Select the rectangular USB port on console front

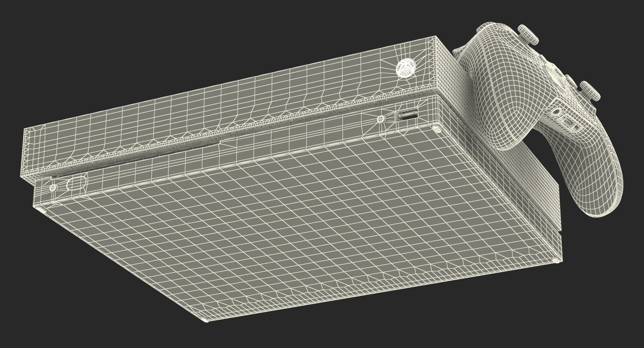pyautogui.click(x=408, y=115)
